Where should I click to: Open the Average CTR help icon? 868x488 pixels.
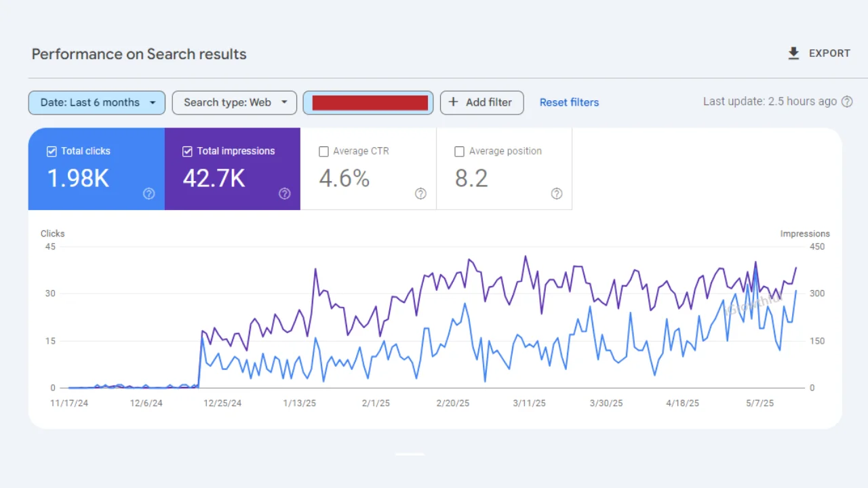point(420,194)
